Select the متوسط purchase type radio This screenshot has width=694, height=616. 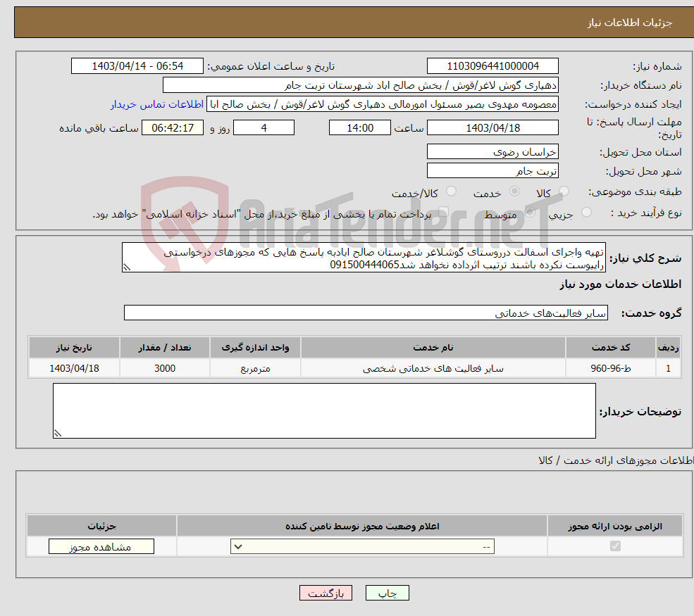pos(530,213)
